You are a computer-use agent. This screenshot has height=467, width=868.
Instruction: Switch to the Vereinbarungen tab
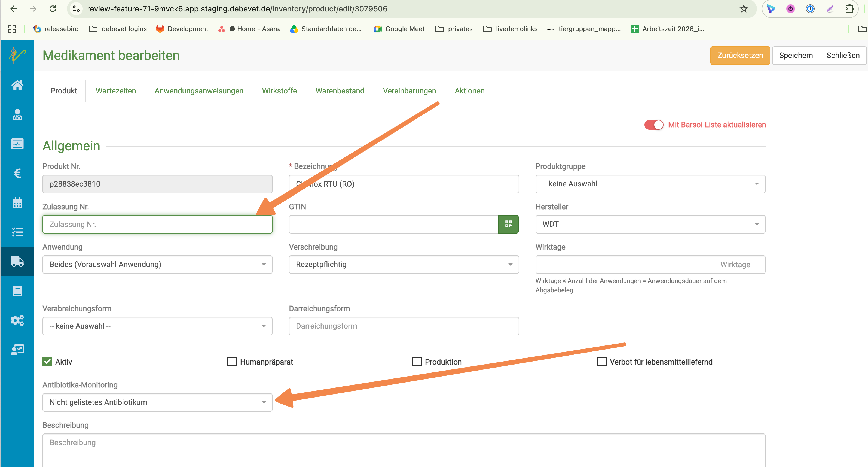[409, 91]
